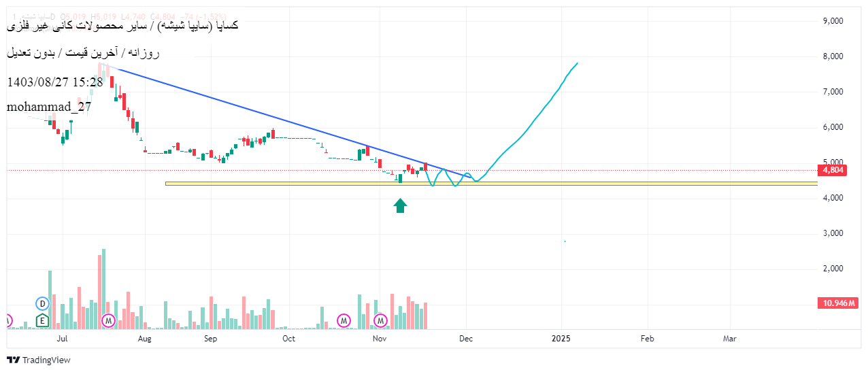Select the 7,000 price axis label
Screen dimensions: 868x372
coord(833,92)
